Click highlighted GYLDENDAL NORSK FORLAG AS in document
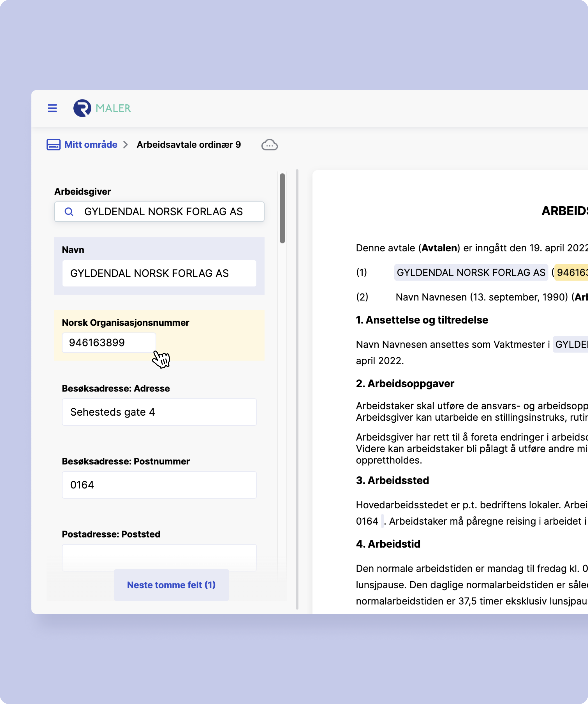Viewport: 588px width, 704px height. click(471, 273)
